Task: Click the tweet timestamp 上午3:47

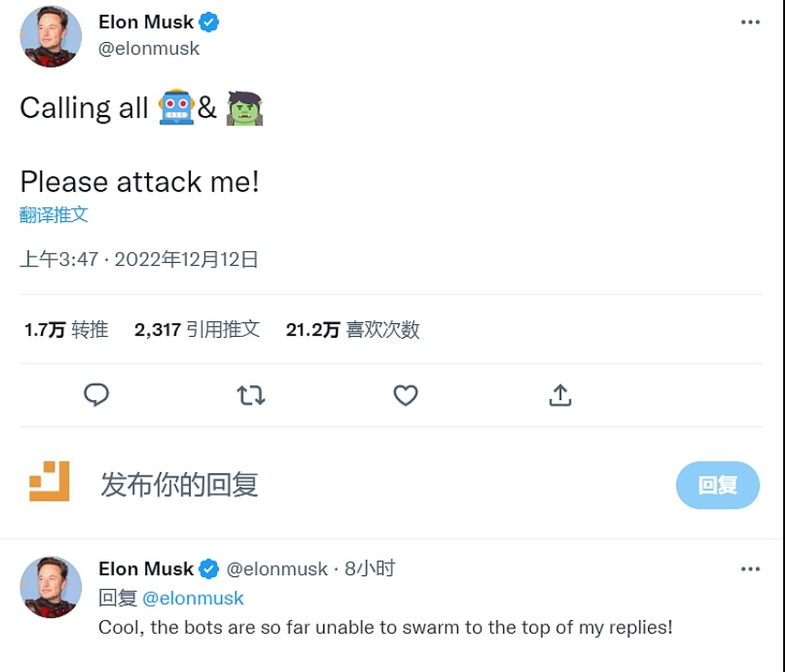Action: [58, 259]
